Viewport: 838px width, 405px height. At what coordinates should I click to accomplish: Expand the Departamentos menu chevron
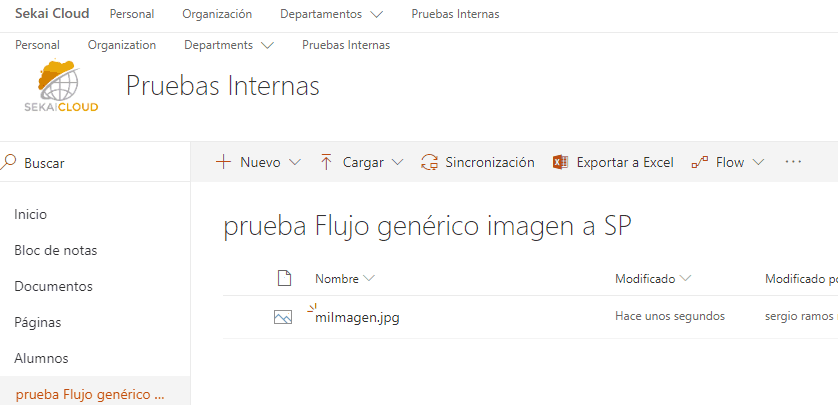point(376,15)
